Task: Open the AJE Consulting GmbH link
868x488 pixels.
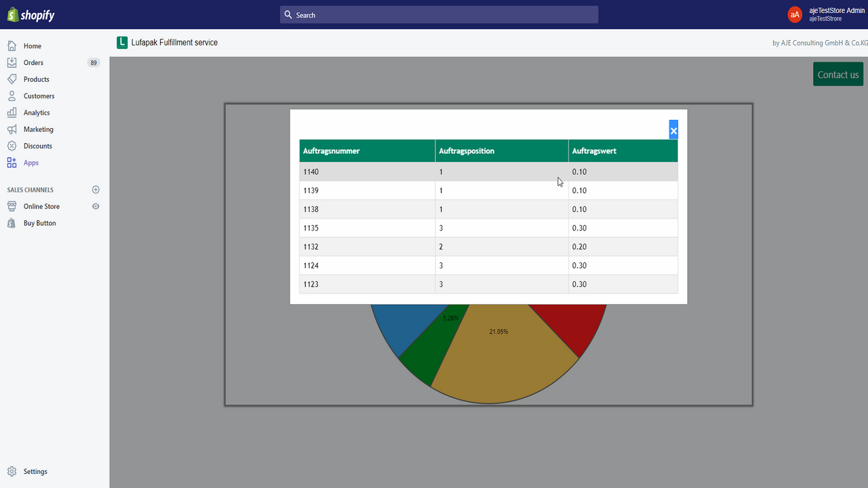Action: click(x=819, y=42)
